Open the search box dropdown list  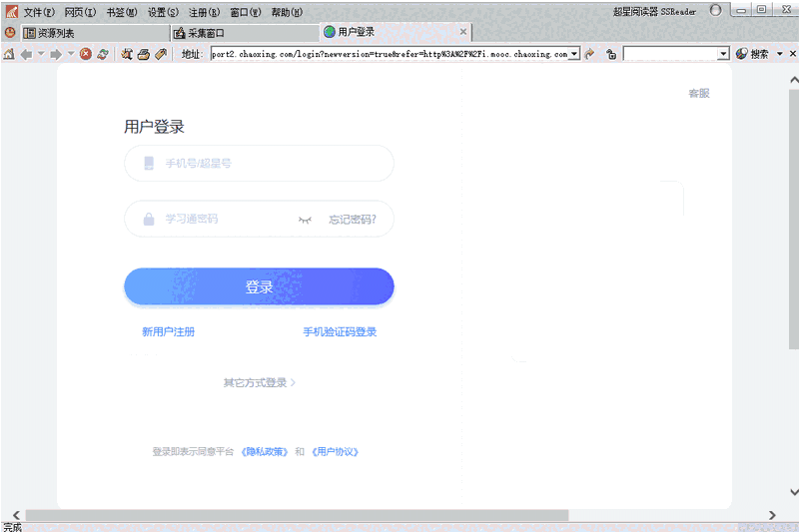click(x=724, y=54)
